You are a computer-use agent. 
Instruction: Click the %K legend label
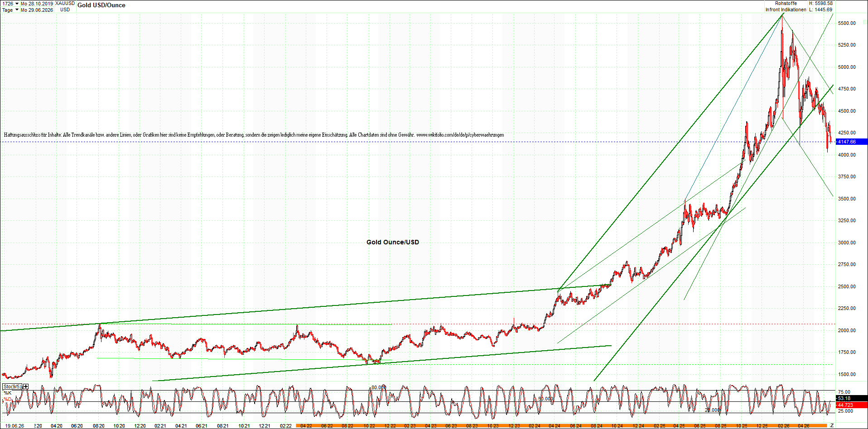(x=8, y=393)
